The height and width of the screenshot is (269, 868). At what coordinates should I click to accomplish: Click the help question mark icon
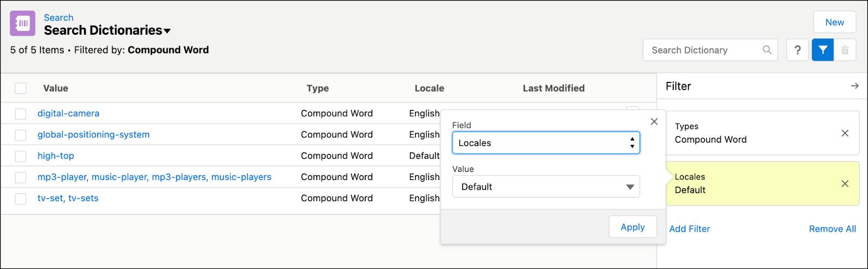[x=797, y=50]
